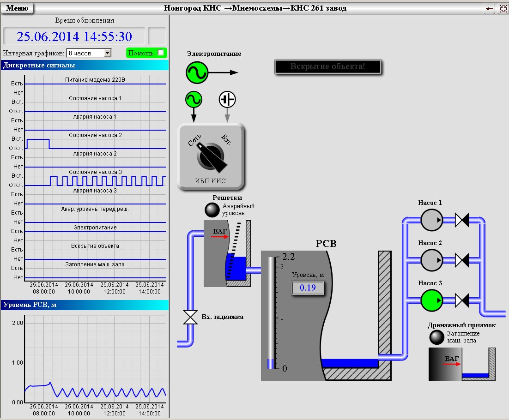509x420 pixels.
Task: Click the level value field showing 0.19
Action: (x=308, y=288)
